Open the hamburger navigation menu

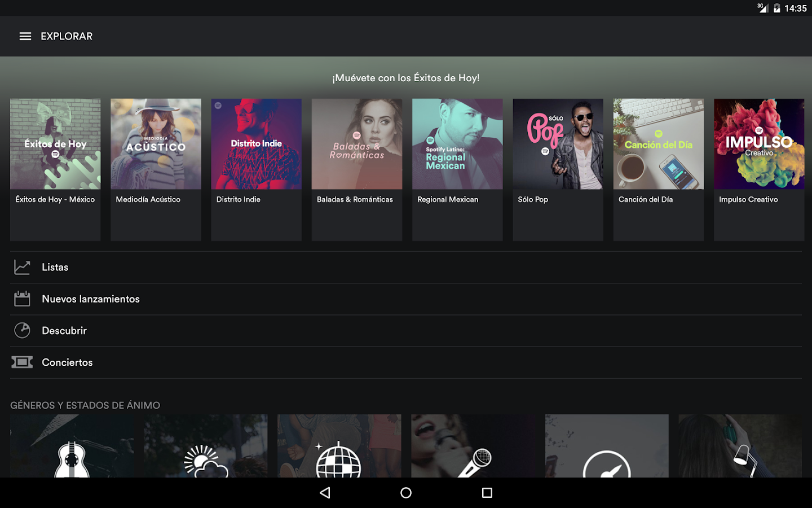(25, 36)
